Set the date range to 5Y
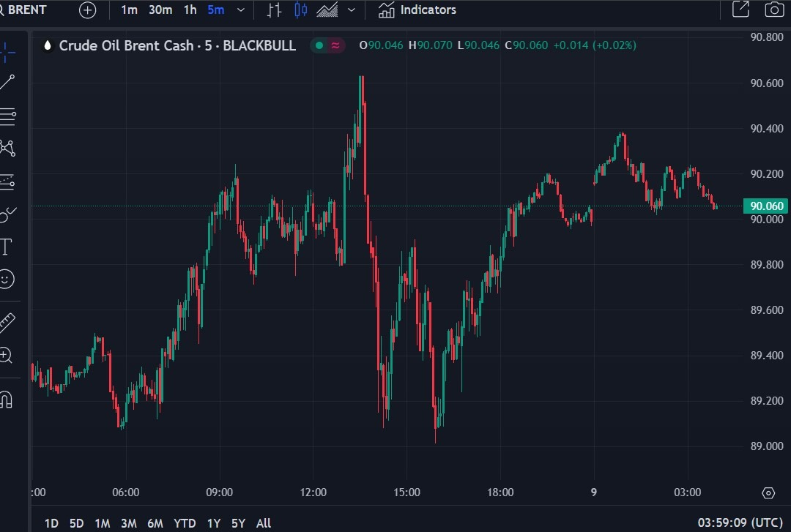This screenshot has width=791, height=532. (238, 523)
